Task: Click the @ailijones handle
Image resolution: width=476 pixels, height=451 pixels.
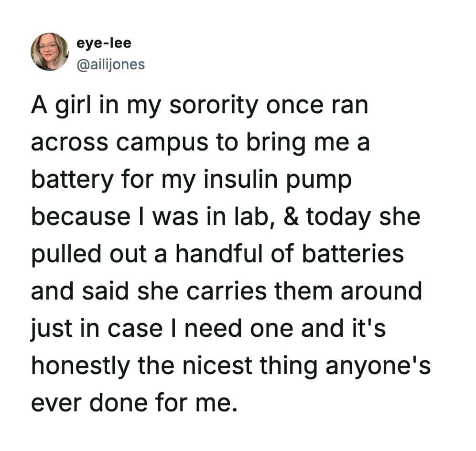Action: [110, 64]
